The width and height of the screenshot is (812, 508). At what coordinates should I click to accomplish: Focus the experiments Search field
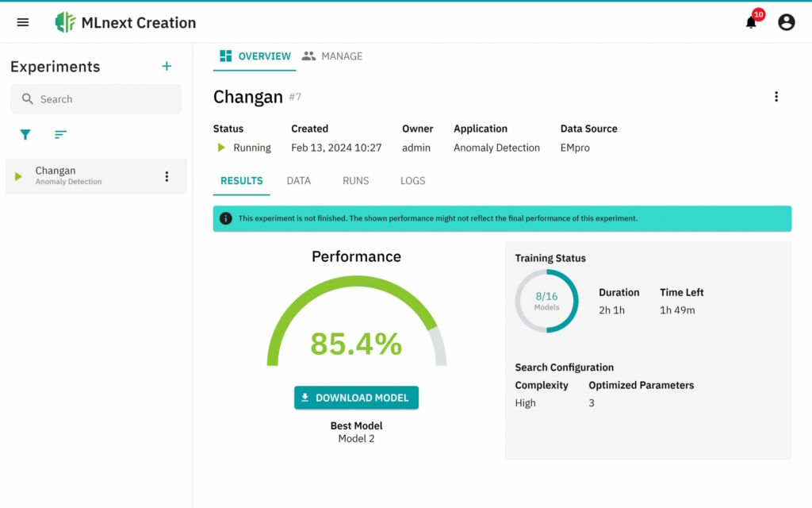click(x=103, y=99)
